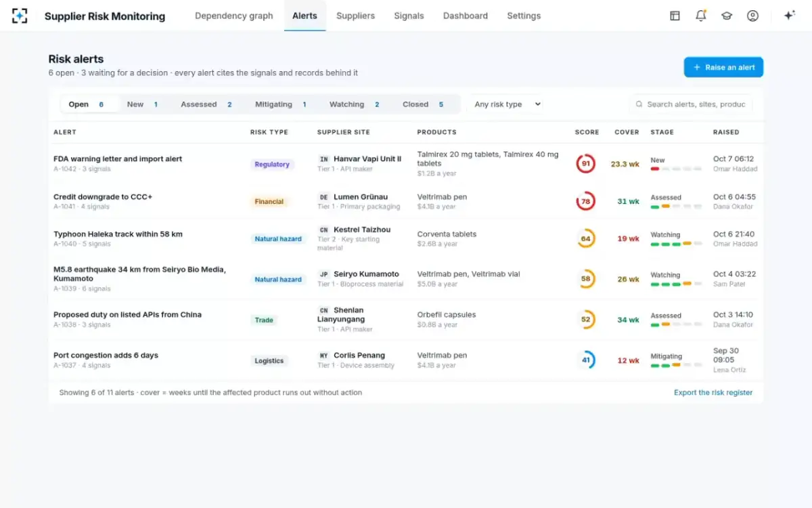Open the notifications bell
This screenshot has height=508, width=812.
click(701, 16)
